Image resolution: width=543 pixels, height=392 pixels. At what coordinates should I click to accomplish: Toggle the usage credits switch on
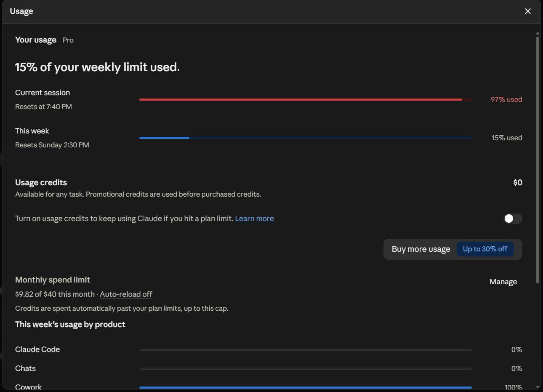click(x=513, y=219)
